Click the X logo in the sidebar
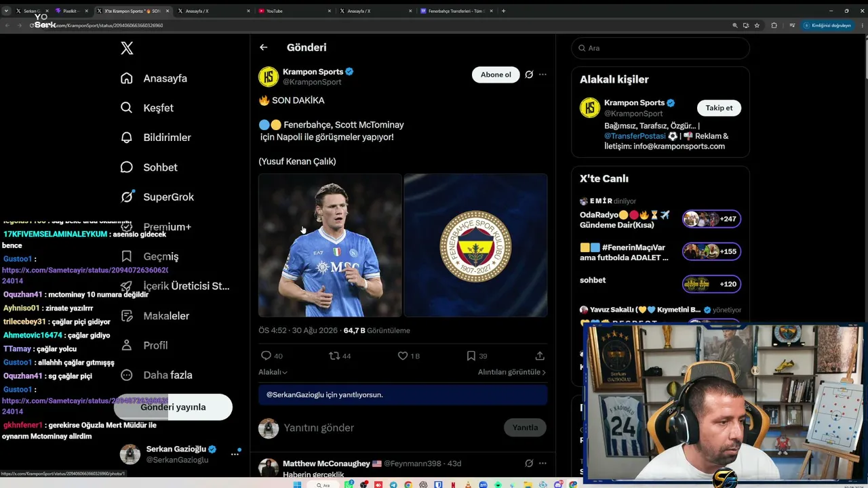The width and height of the screenshot is (868, 488). (127, 48)
